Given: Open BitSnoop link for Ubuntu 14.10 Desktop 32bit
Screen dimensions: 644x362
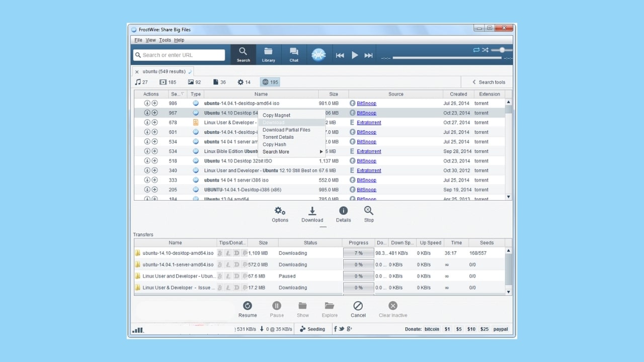Looking at the screenshot, I should click(366, 161).
